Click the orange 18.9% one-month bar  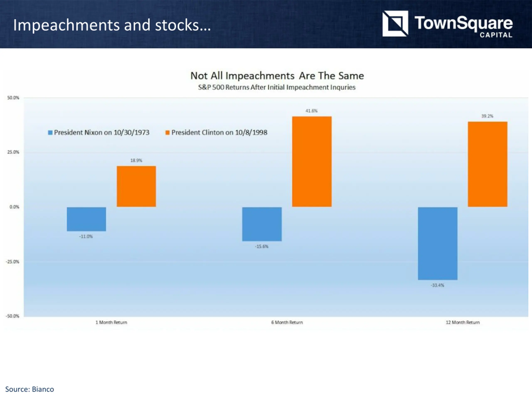point(136,186)
